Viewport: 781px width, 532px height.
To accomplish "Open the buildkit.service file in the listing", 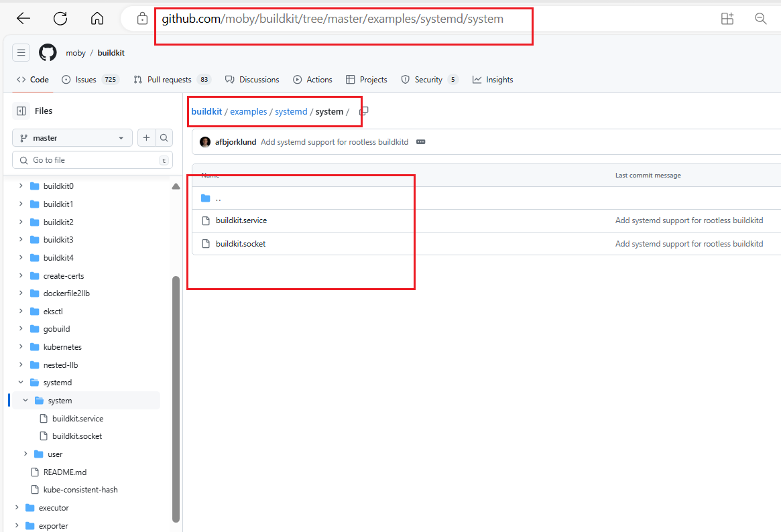I will click(x=241, y=220).
